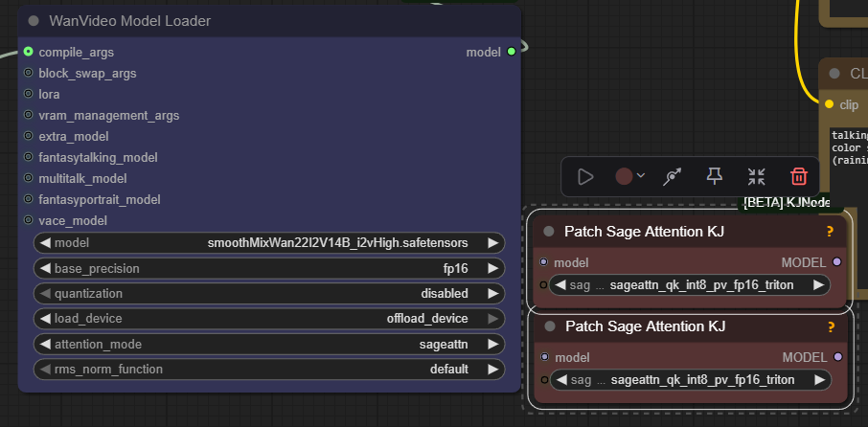Click model input socket on lower Patch Sage node
Image resolution: width=868 pixels, height=427 pixels.
[545, 357]
